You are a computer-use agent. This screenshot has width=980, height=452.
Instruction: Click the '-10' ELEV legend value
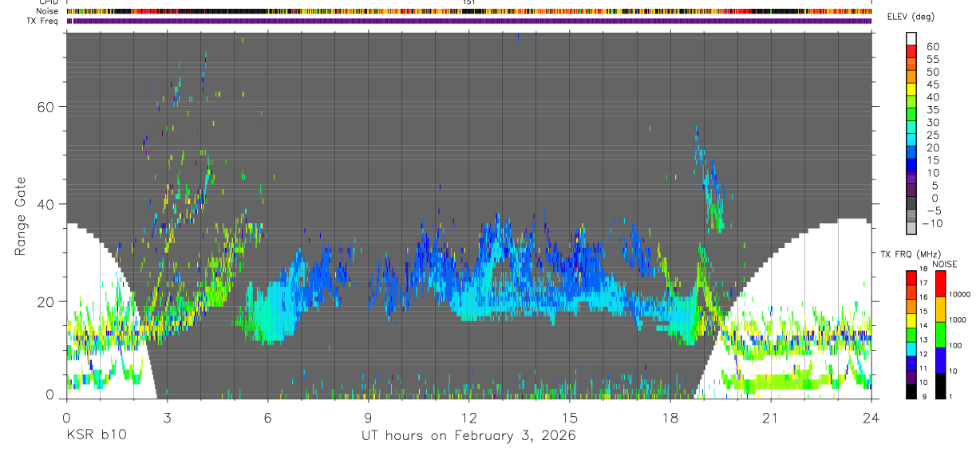point(931,224)
